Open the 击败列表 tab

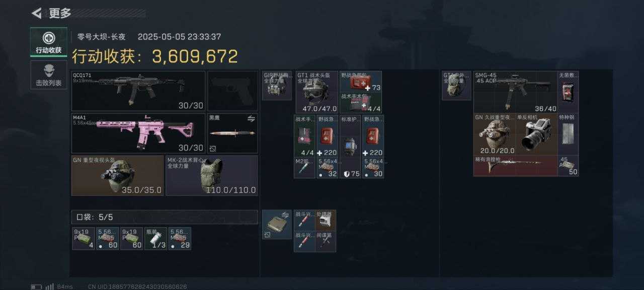coord(49,75)
